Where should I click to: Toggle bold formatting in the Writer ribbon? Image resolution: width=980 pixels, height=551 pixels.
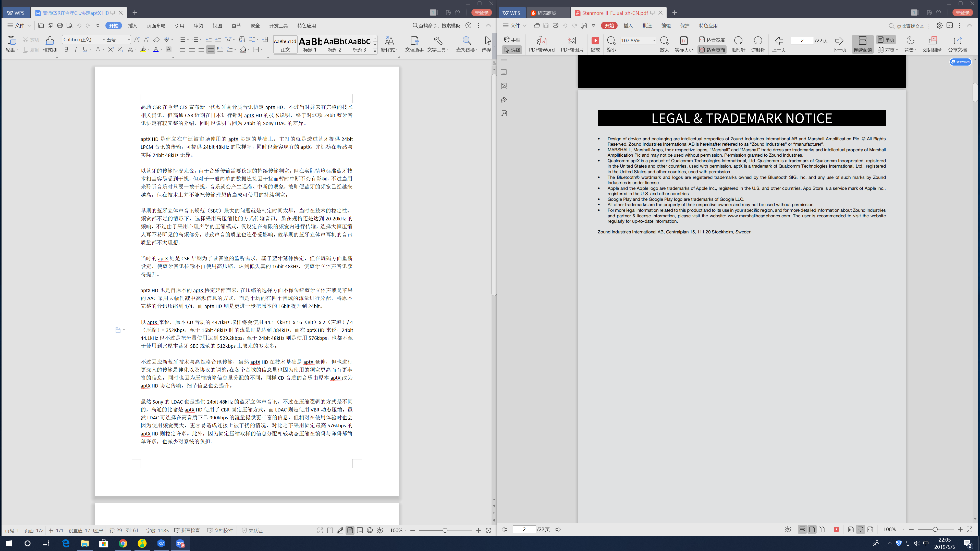66,49
